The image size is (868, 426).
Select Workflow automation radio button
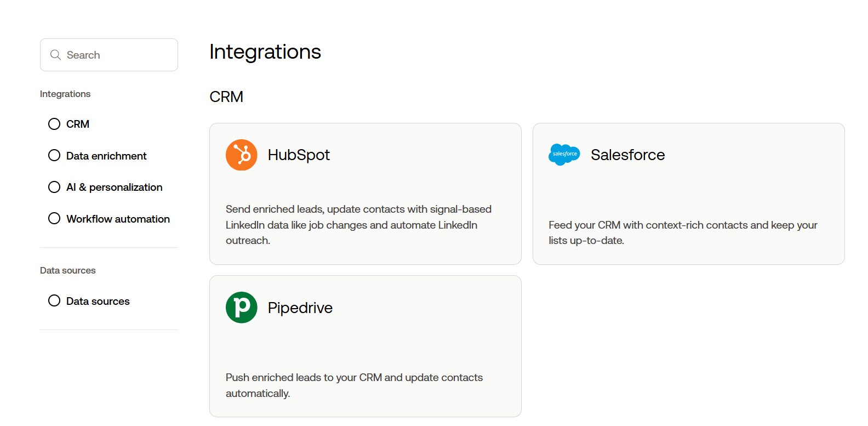(54, 219)
